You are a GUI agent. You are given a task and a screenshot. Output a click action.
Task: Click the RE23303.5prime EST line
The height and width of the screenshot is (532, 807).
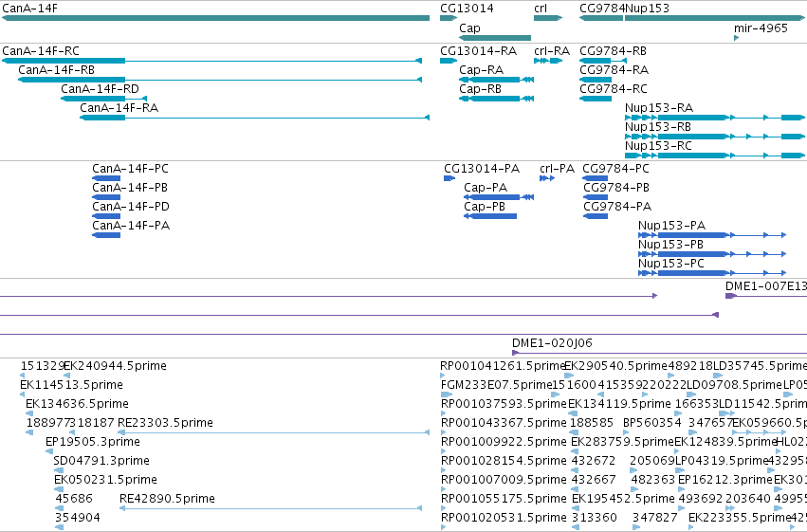click(x=274, y=432)
